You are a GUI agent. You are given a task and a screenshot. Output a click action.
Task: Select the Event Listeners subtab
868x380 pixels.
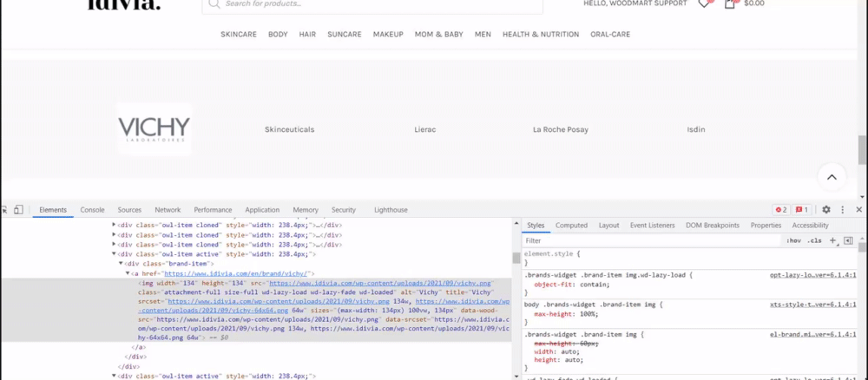(652, 225)
